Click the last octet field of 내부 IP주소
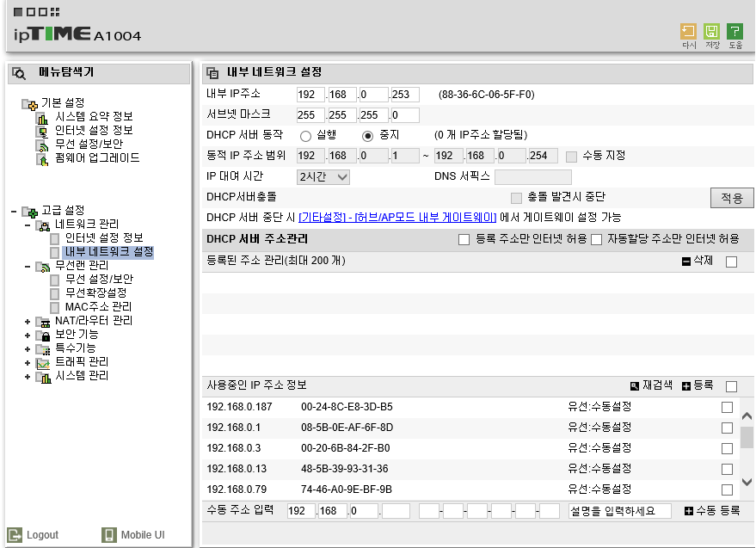 click(x=404, y=95)
